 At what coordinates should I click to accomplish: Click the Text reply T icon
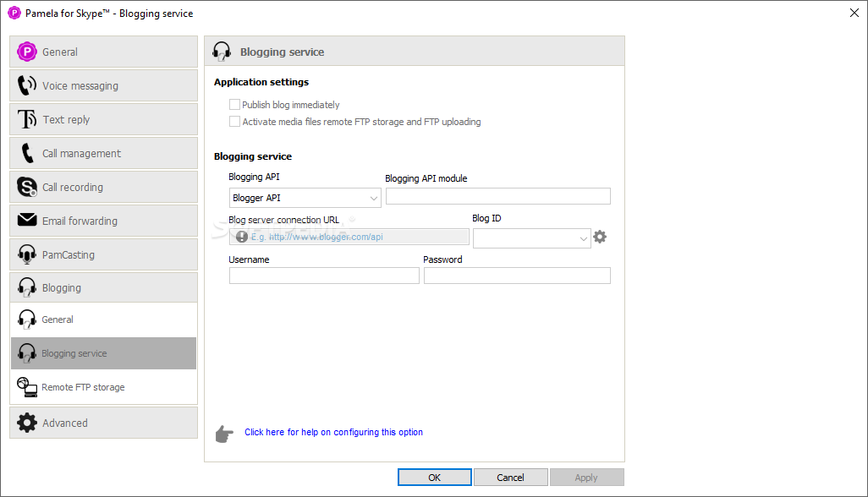click(26, 119)
